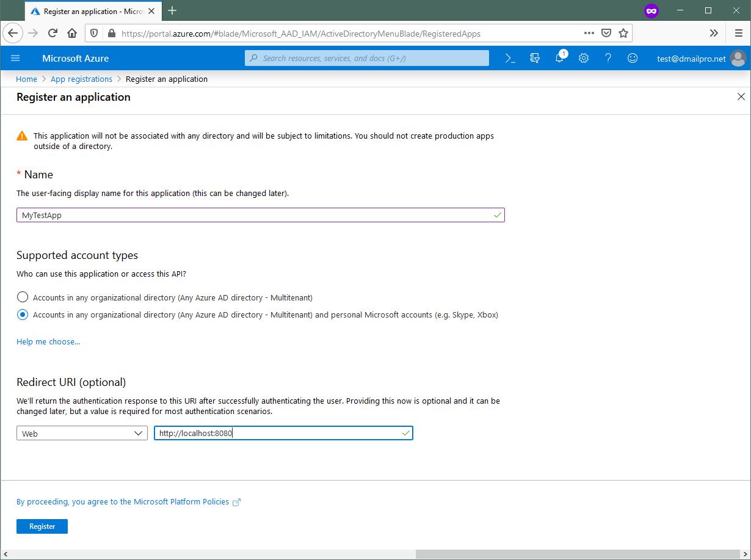This screenshot has width=751, height=560.
Task: Click the browser Home icon
Action: pos(72,33)
